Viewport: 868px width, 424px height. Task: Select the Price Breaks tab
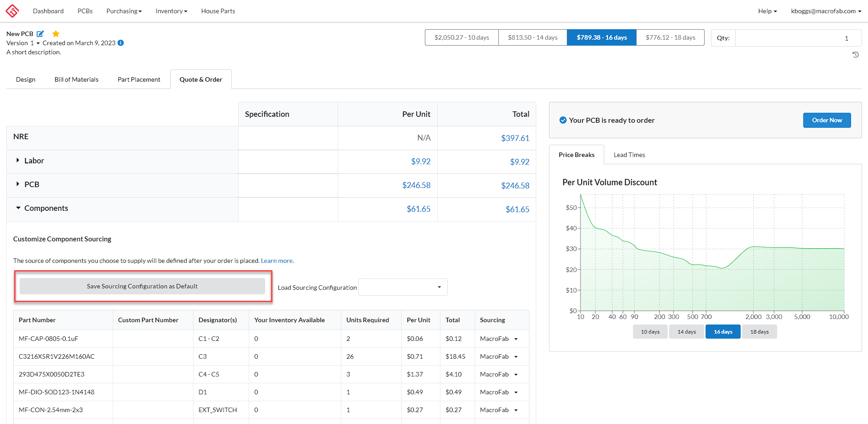tap(576, 155)
